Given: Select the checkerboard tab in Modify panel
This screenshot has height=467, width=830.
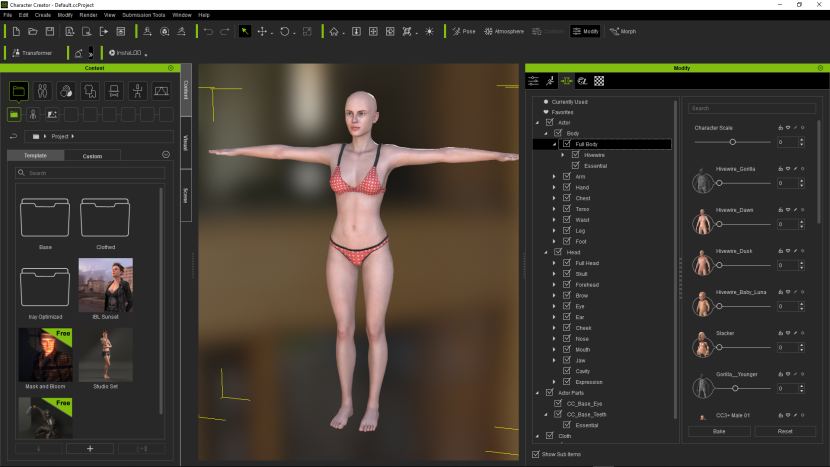Looking at the screenshot, I should tap(599, 81).
